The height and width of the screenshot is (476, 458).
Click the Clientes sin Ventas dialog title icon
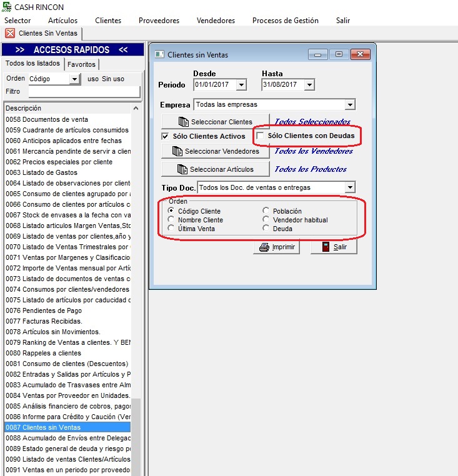159,54
